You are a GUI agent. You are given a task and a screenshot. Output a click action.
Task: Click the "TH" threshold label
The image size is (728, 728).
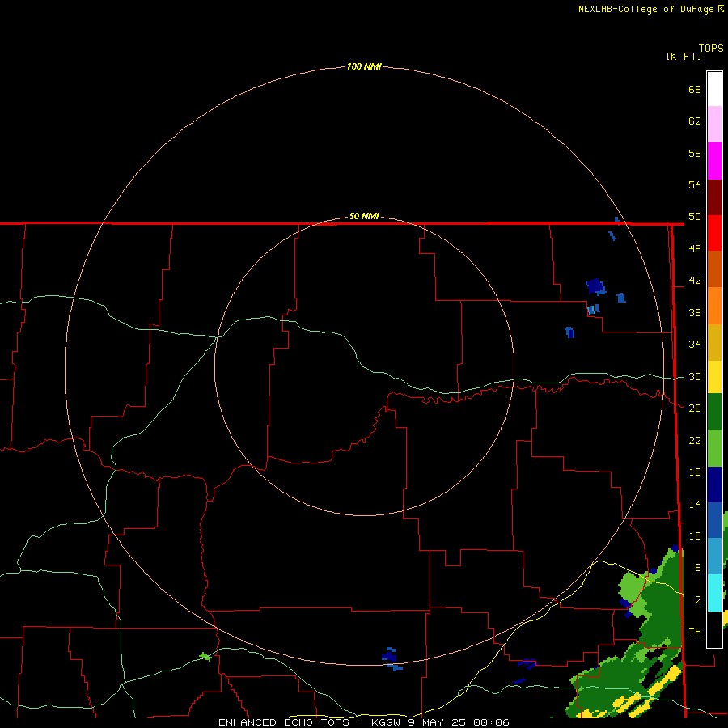pyautogui.click(x=695, y=632)
